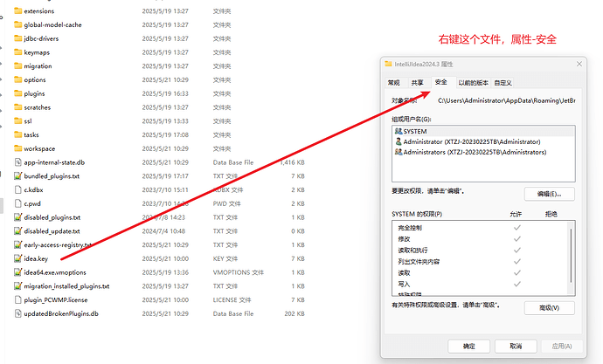Click the 取消 button
Viewport: 603px width, 364px height.
516,346
